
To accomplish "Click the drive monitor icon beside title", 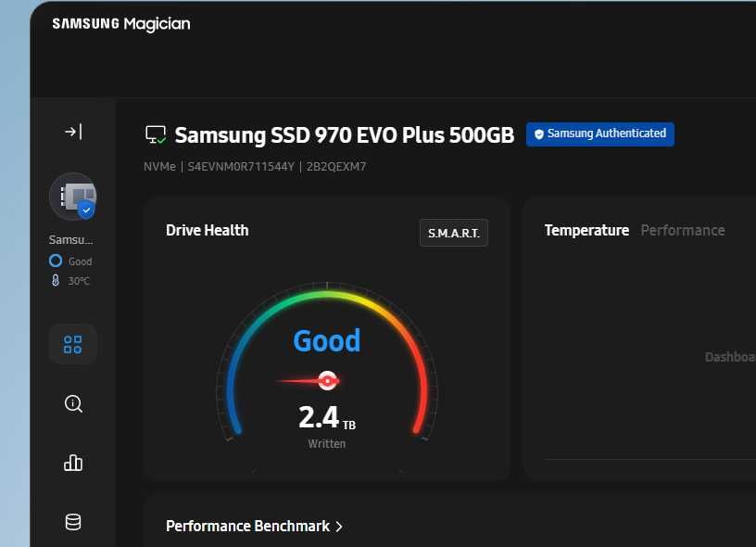I will click(156, 135).
